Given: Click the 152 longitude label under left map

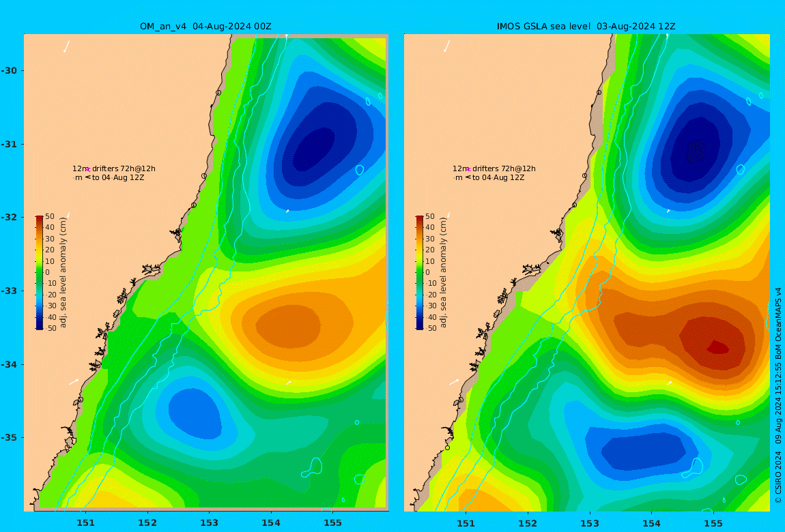Looking at the screenshot, I should point(147,523).
